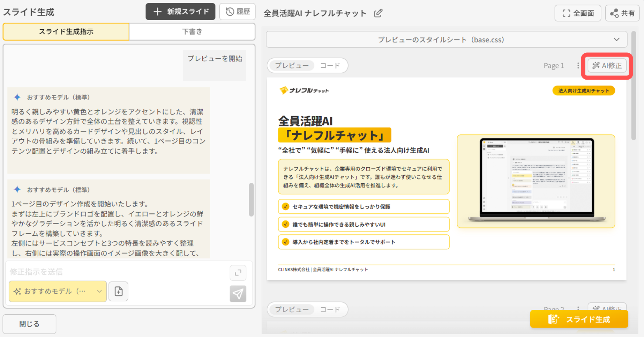Screen dimensions: 644x337
Task: Open Page 1 three-dot options menu
Action: point(578,65)
